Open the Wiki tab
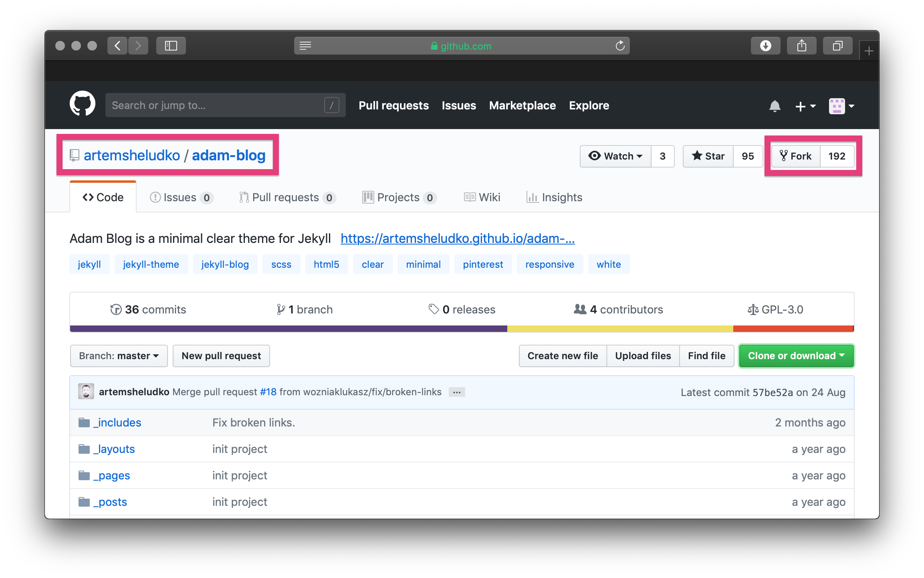Image resolution: width=924 pixels, height=578 pixels. pos(482,197)
